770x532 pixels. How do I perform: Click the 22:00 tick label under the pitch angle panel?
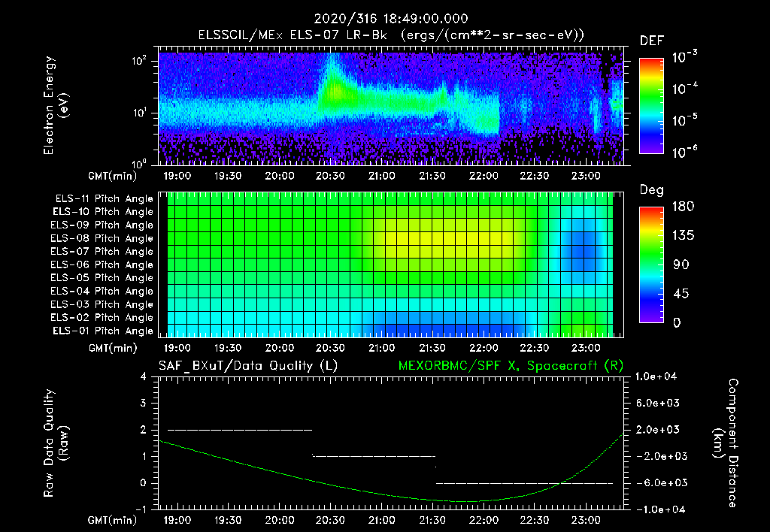click(x=484, y=349)
